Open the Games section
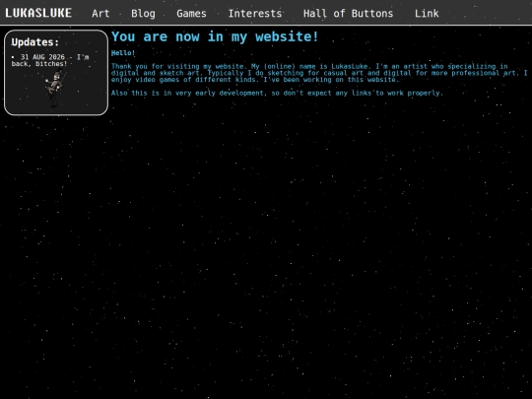 click(191, 13)
